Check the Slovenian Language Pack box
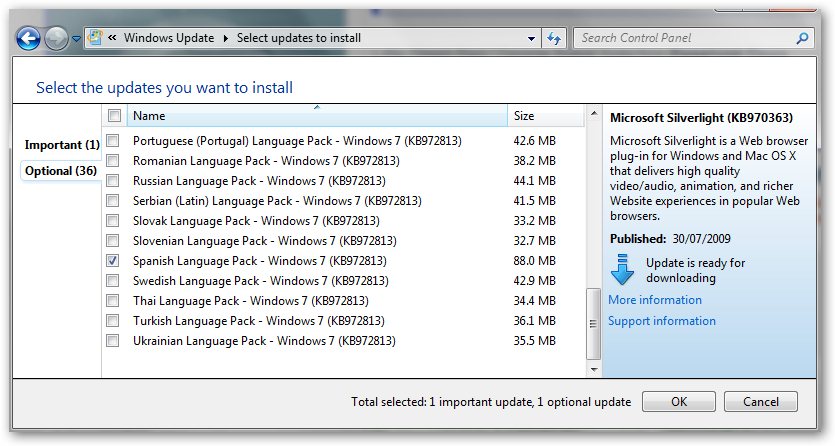 click(x=112, y=241)
